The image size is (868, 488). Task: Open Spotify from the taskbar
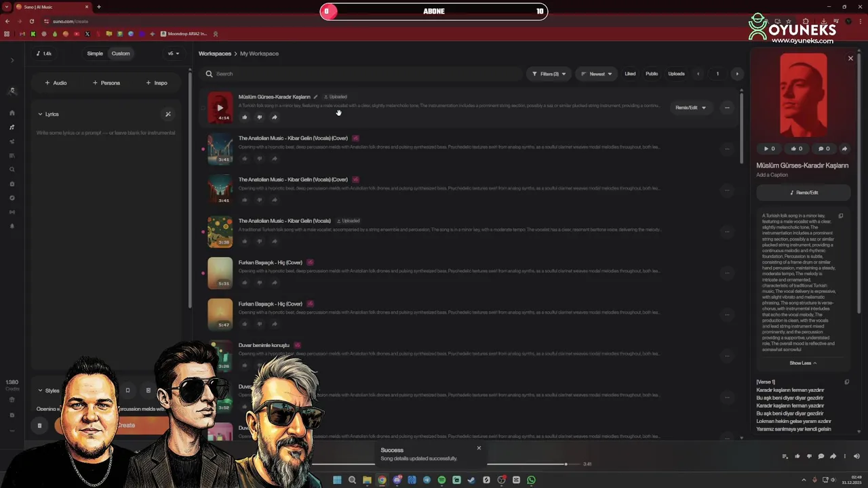(x=441, y=480)
